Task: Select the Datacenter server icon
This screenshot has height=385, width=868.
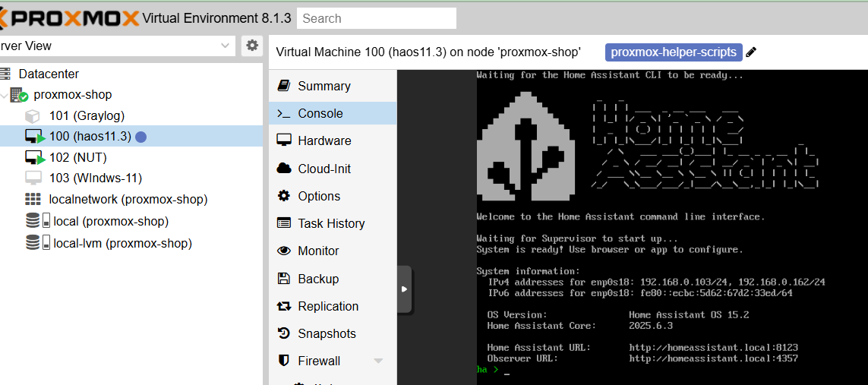Action: coord(5,74)
